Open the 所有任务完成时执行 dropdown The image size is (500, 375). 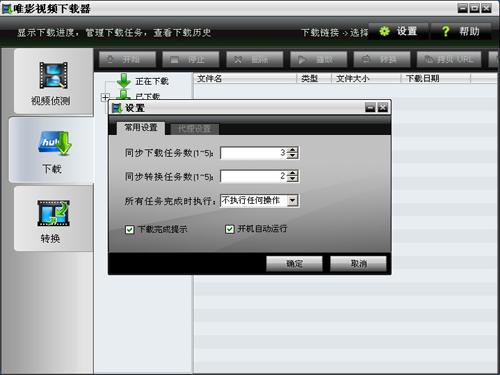tap(292, 201)
